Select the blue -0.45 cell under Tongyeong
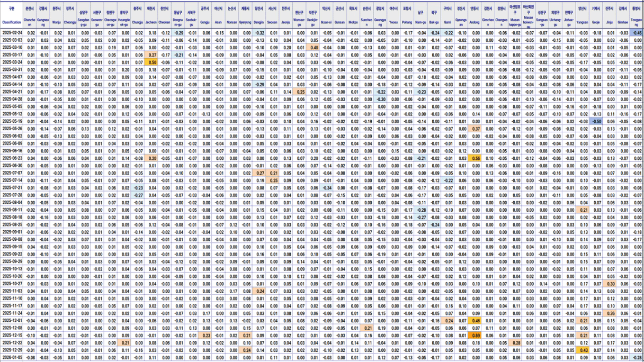644x362 pixels. tap(637, 33)
